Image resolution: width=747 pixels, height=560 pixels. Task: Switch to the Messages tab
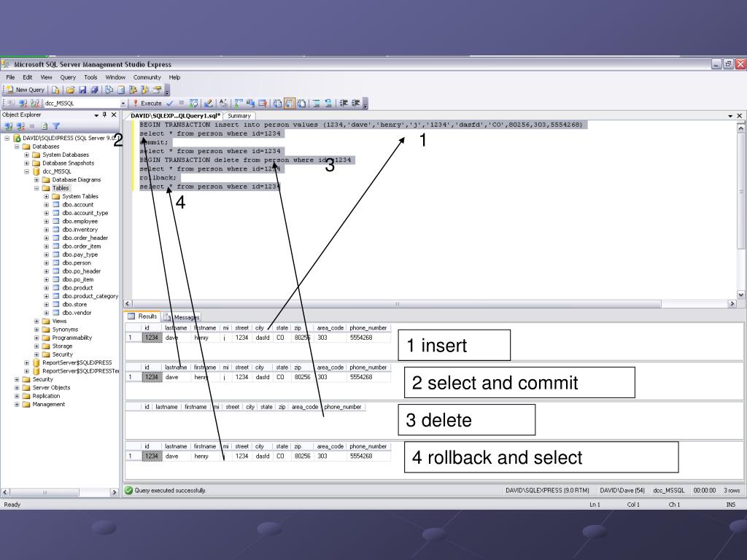[x=182, y=317]
